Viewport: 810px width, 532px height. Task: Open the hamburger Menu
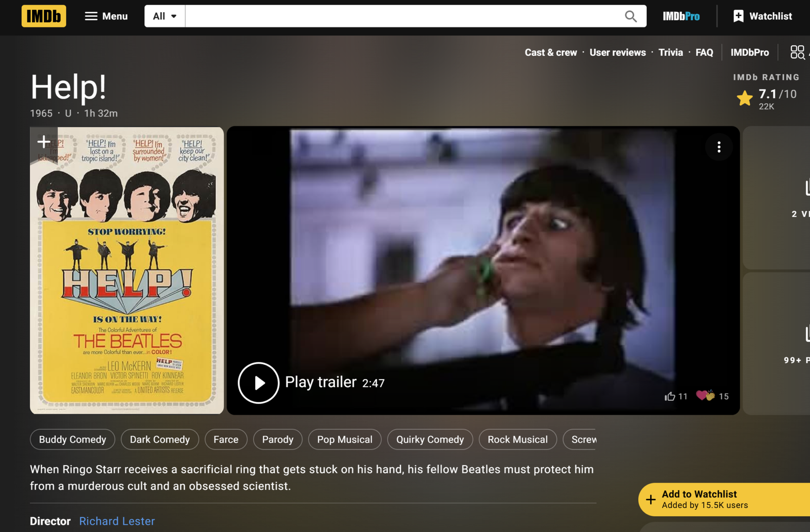click(106, 16)
